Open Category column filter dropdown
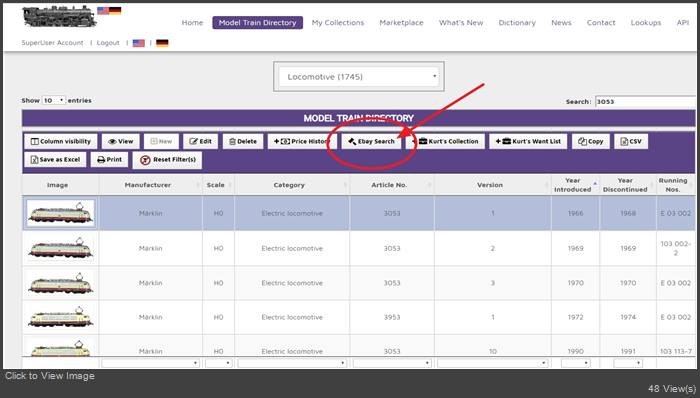Image resolution: width=700 pixels, height=398 pixels. (292, 363)
